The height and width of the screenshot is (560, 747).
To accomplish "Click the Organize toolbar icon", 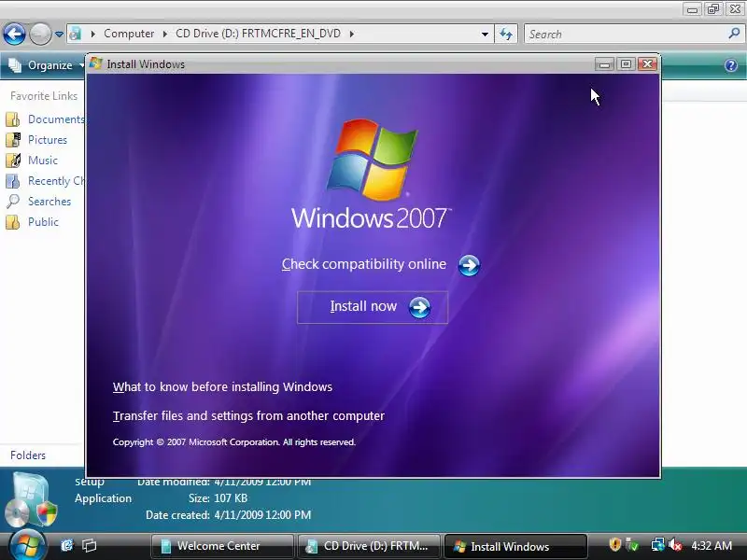I will coord(15,65).
